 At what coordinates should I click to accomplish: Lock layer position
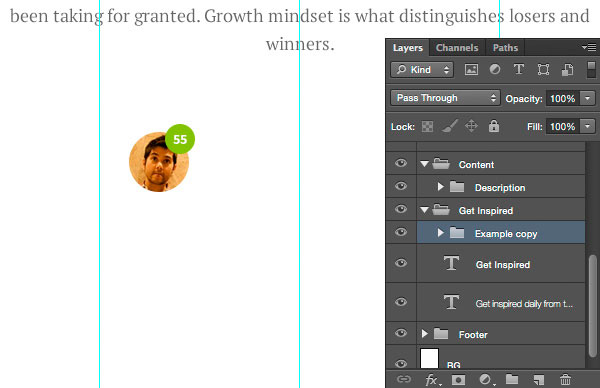pos(471,126)
